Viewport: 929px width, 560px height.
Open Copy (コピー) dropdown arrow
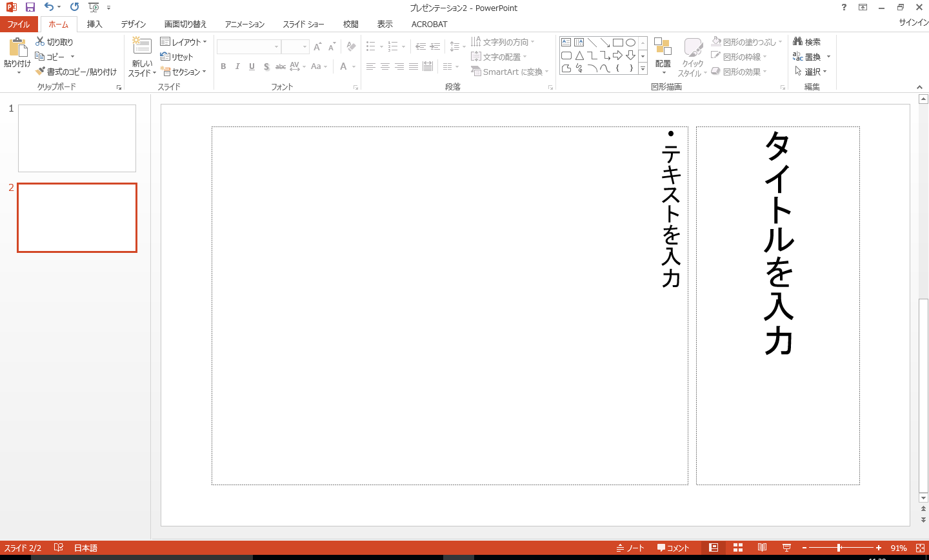tap(72, 57)
